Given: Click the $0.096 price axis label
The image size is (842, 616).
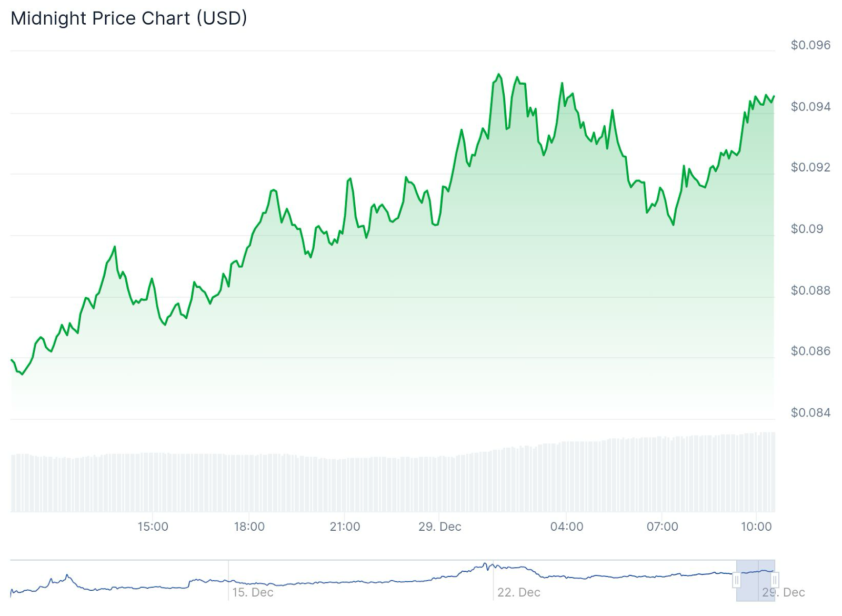Looking at the screenshot, I should pyautogui.click(x=810, y=45).
